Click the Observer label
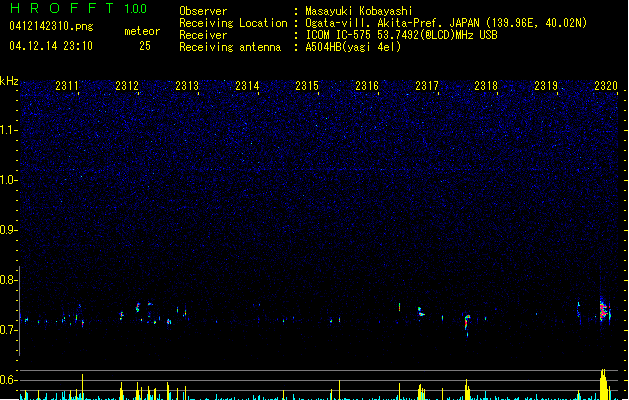 click(203, 11)
